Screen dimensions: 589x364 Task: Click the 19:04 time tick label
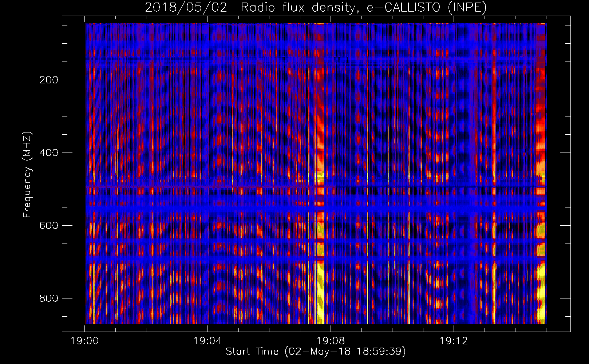207,341
